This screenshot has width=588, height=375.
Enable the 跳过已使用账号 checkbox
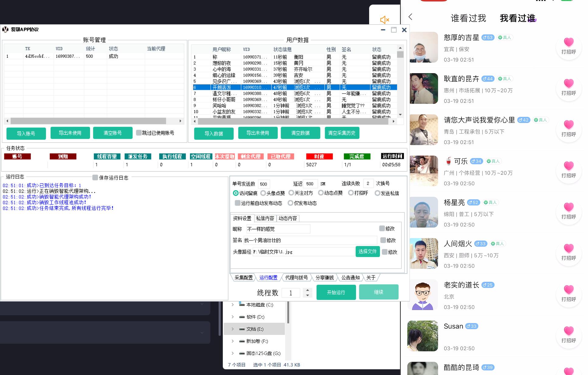139,133
